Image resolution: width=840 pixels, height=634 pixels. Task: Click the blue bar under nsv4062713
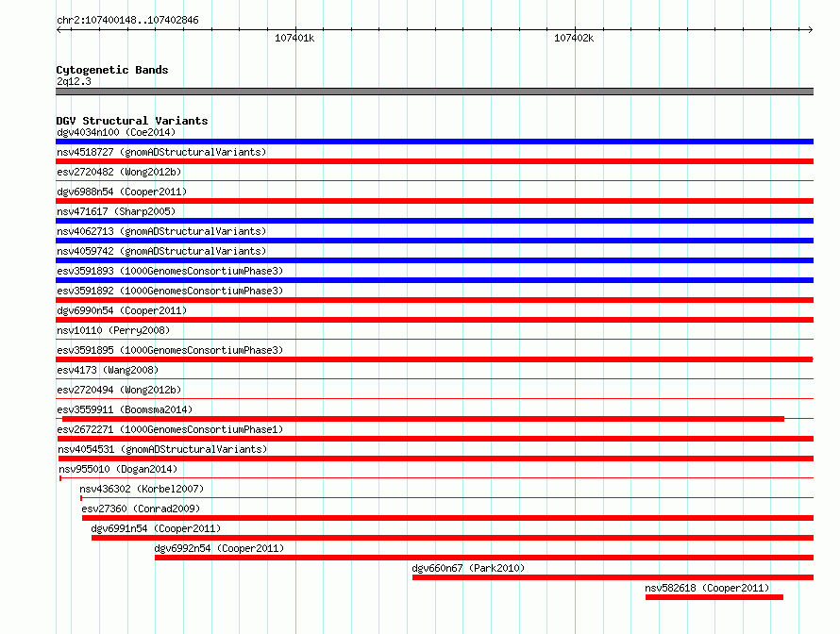coord(434,241)
